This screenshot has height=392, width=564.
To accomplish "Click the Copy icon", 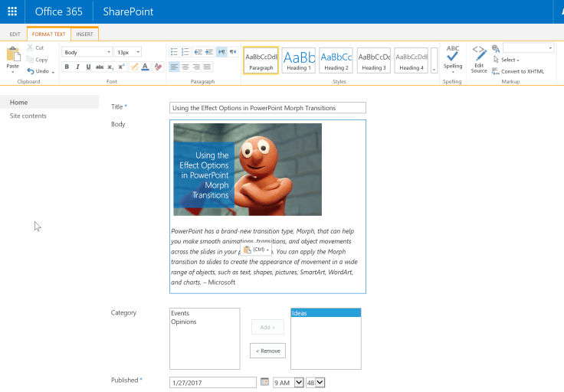I will click(x=30, y=60).
